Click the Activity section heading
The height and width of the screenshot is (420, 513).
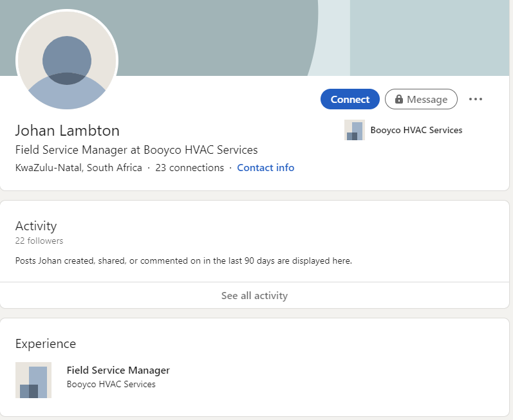click(x=36, y=226)
